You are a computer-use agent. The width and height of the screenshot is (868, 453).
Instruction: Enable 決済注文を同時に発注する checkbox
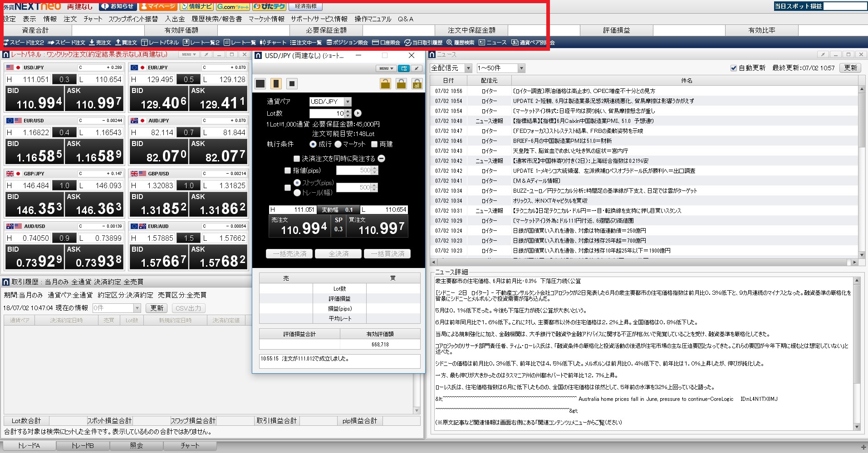pyautogui.click(x=297, y=159)
